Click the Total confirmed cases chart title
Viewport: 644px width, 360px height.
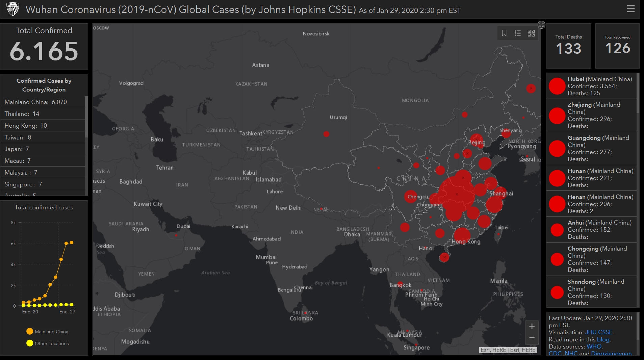click(44, 207)
